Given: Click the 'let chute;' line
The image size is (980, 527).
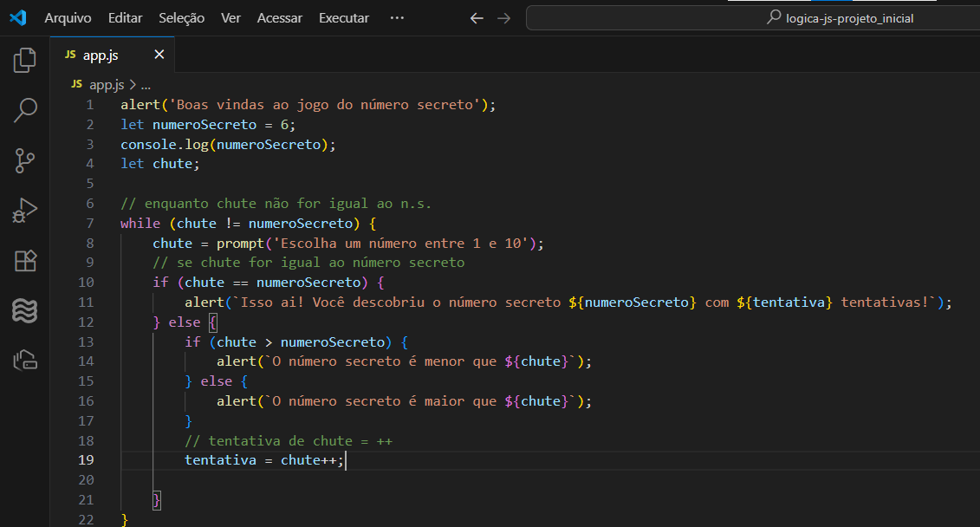Looking at the screenshot, I should (x=160, y=164).
